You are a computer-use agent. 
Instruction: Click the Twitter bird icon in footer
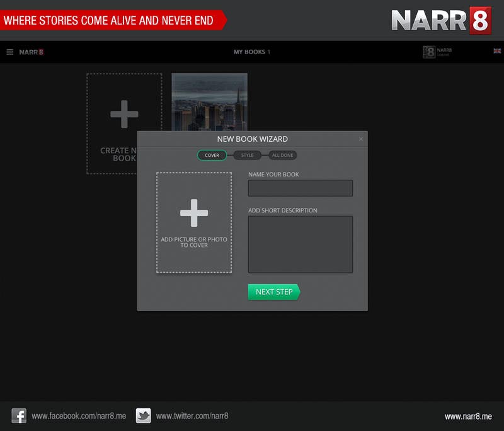tap(144, 416)
